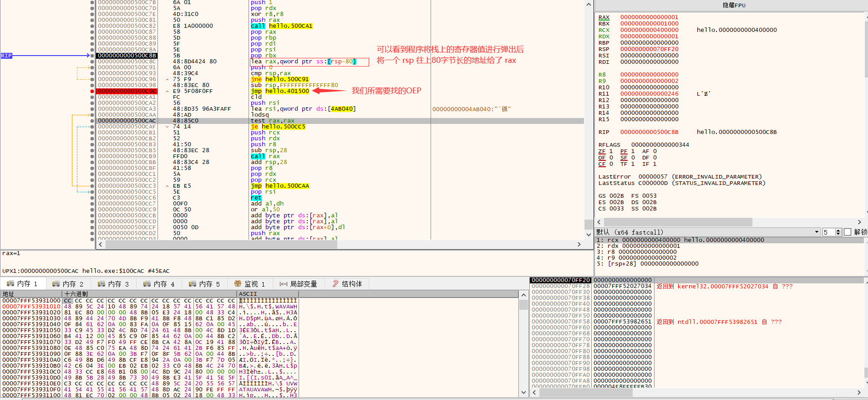Toggle breakpoint bullet at address 500C91
The height and width of the screenshot is (400, 868).
click(92, 67)
